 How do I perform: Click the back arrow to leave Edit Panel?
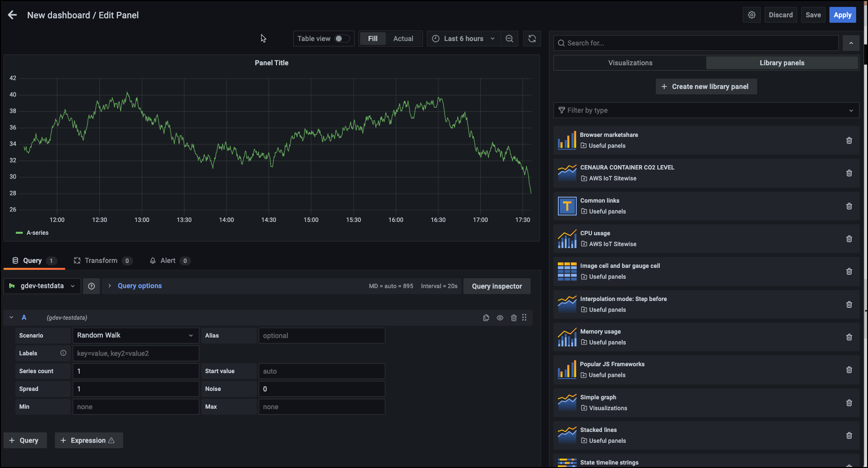tap(12, 15)
